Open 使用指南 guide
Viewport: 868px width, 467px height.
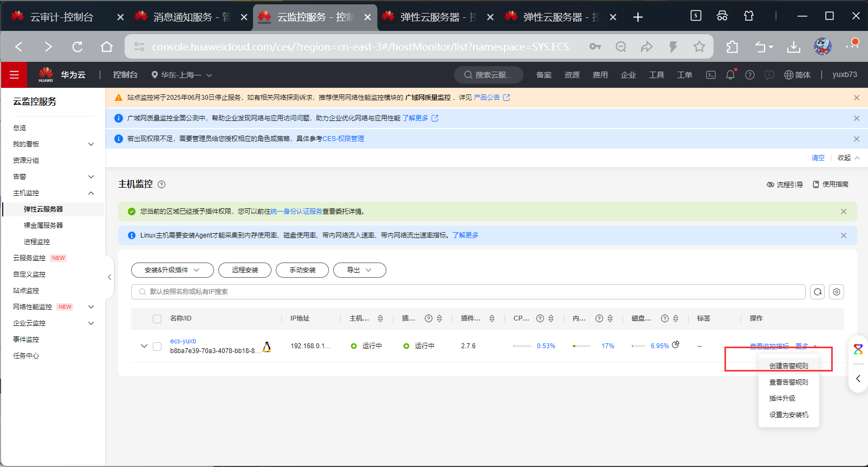831,184
